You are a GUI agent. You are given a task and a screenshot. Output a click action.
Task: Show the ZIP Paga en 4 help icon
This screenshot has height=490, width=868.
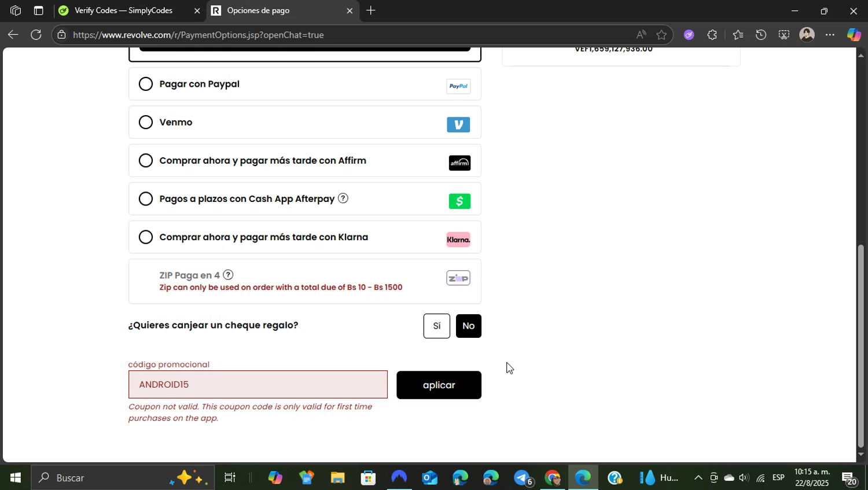click(x=228, y=275)
